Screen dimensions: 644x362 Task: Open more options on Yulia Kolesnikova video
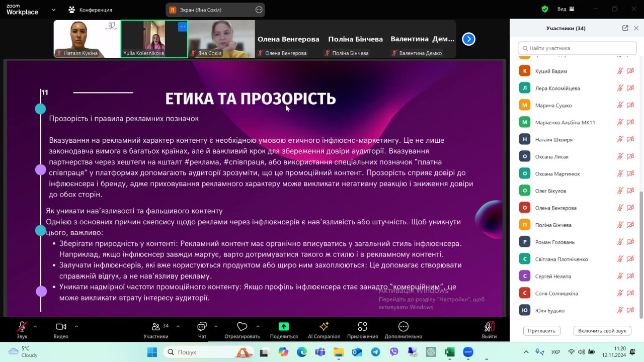pyautogui.click(x=182, y=27)
